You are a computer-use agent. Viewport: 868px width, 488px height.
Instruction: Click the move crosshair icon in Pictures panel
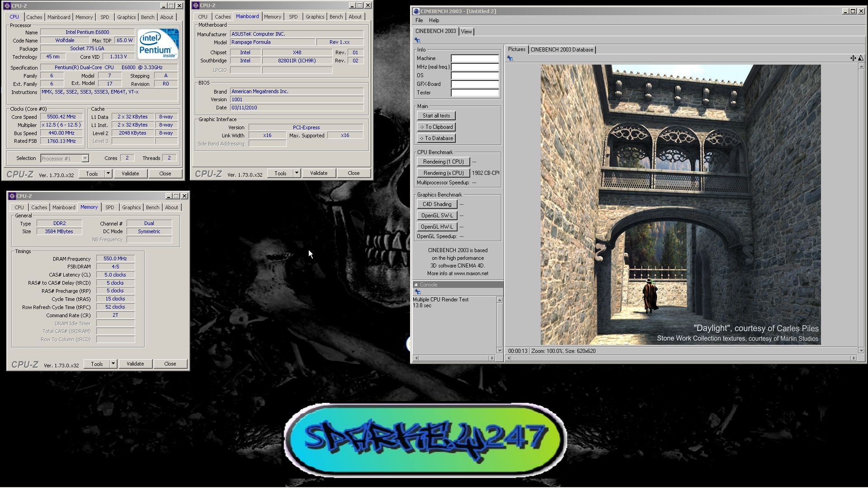point(853,58)
